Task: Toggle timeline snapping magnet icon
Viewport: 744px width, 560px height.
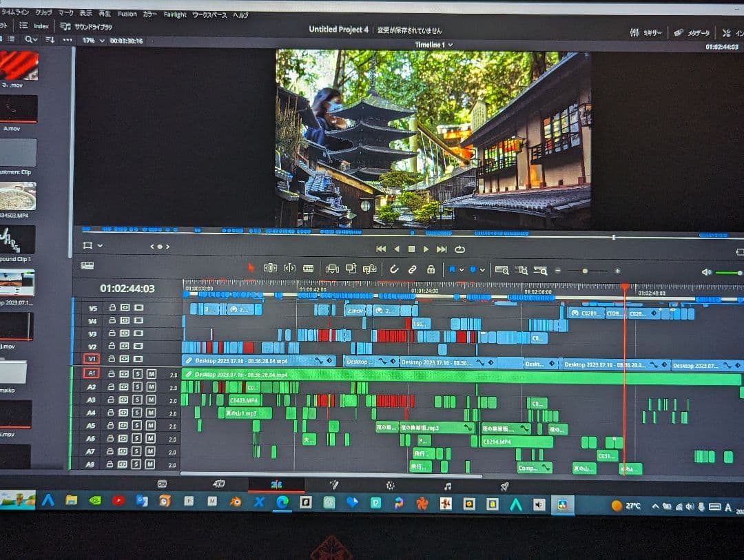Action: pyautogui.click(x=394, y=269)
